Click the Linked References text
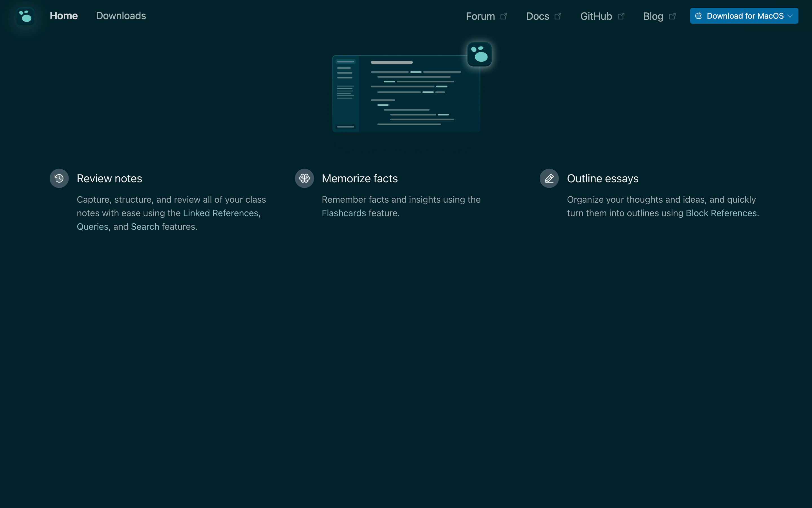Viewport: 812px width, 508px height. tap(220, 213)
